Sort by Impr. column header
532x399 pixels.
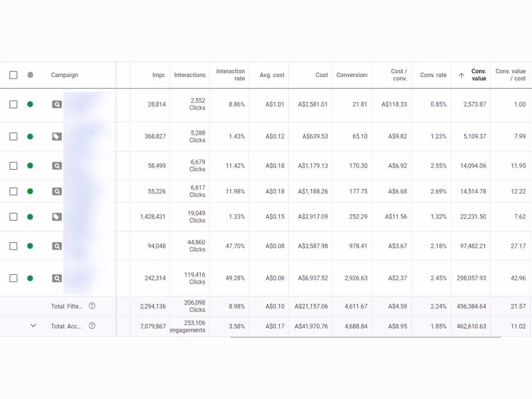[x=159, y=75]
